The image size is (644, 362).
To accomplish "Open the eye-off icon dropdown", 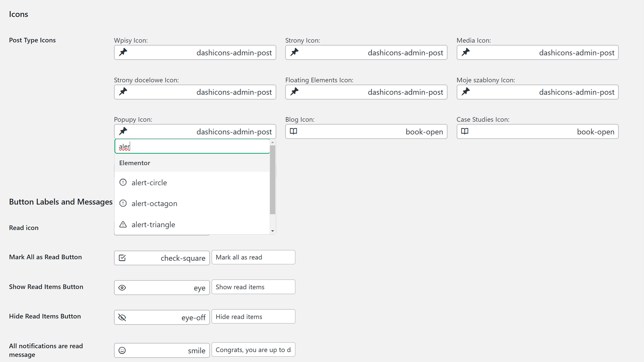I will pyautogui.click(x=162, y=317).
